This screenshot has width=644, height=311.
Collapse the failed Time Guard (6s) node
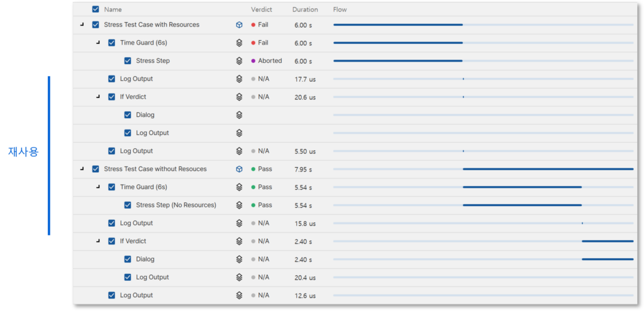[x=97, y=43]
